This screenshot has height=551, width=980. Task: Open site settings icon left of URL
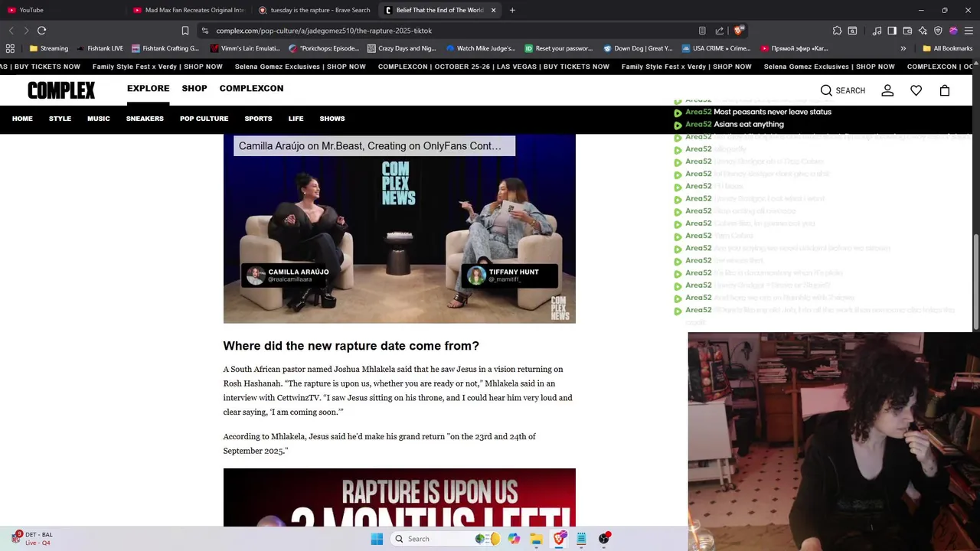[x=204, y=31]
